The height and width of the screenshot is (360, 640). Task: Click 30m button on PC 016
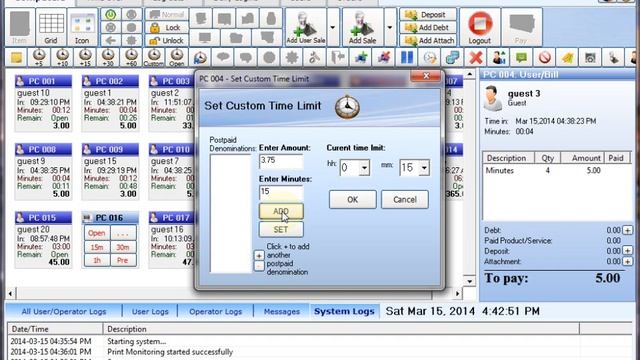point(122,247)
